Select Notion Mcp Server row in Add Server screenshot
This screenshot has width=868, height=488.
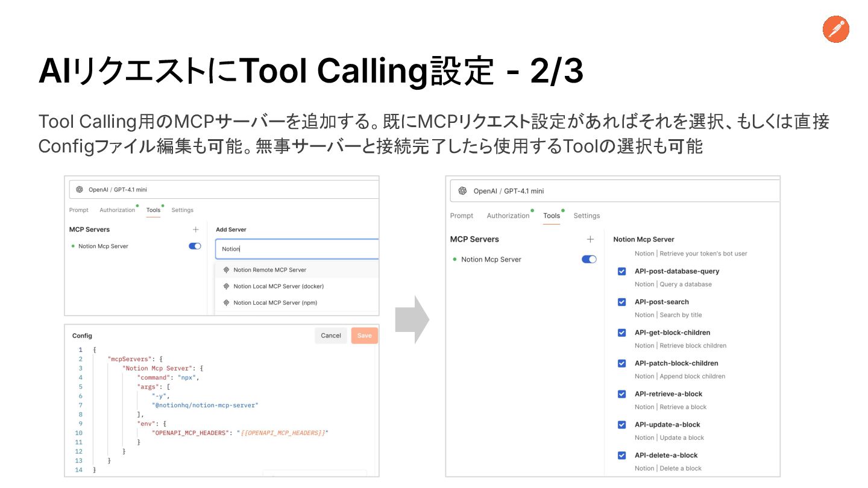pos(136,246)
